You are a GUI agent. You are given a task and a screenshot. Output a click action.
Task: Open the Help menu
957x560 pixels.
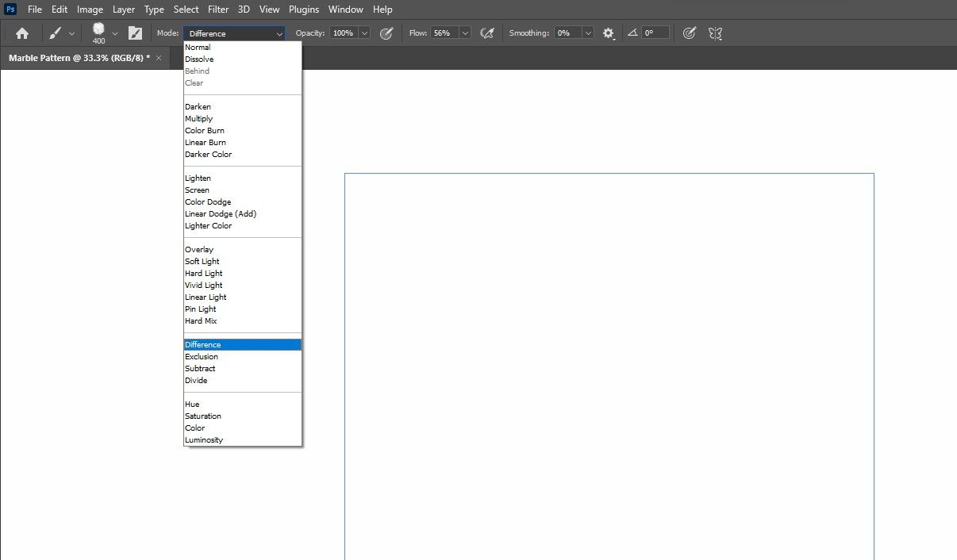pos(382,10)
